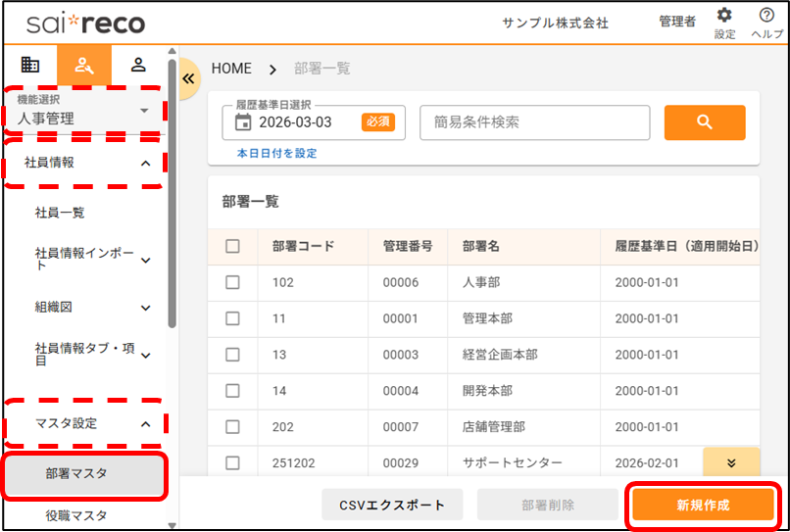Select the building icon sidebar tab
The height and width of the screenshot is (532, 790).
click(x=30, y=65)
